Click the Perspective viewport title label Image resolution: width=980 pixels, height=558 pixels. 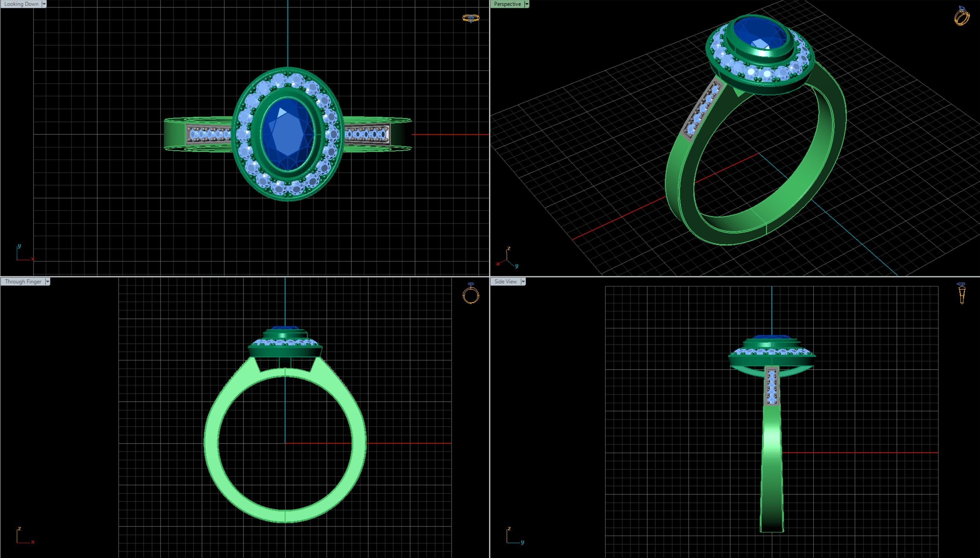click(x=507, y=4)
